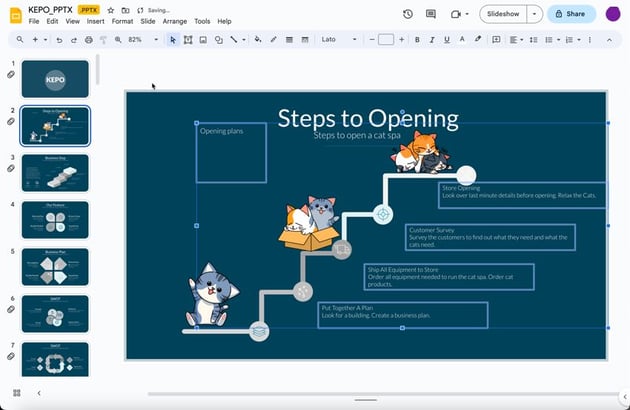Screen dimensions: 630x410
Task: Toggle bold formatting
Action: (417, 40)
